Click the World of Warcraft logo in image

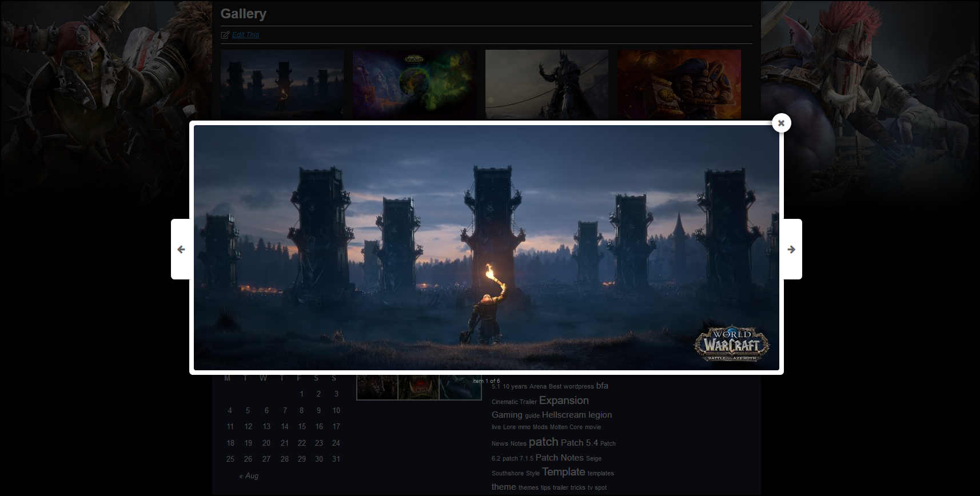point(732,344)
